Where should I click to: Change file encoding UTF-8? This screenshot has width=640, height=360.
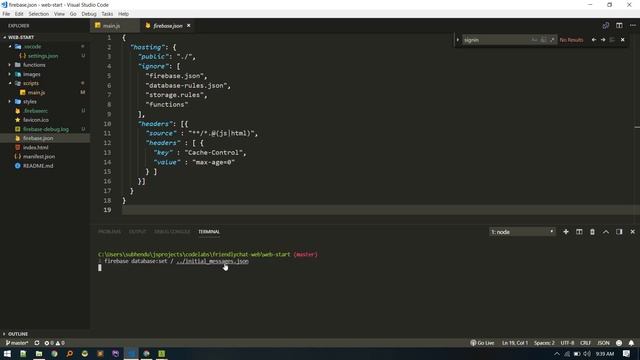tap(567, 343)
